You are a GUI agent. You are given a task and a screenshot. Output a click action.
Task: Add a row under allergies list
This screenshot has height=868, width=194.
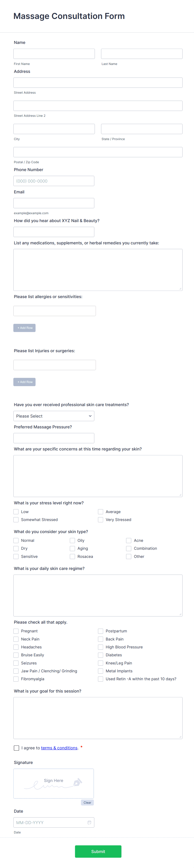24,327
